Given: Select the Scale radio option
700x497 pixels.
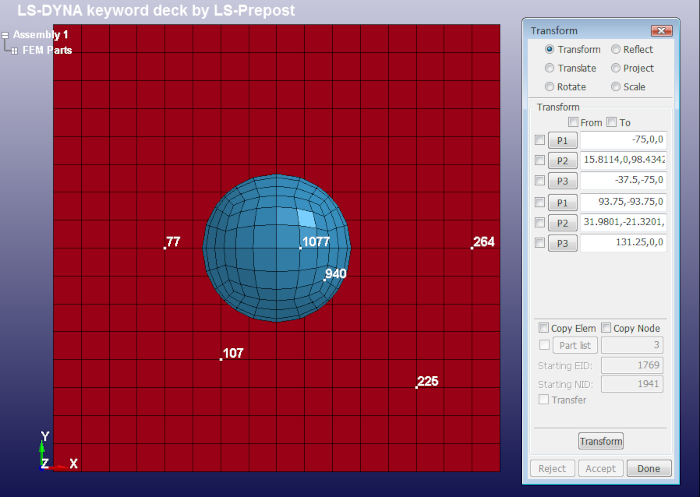Looking at the screenshot, I should [x=615, y=87].
